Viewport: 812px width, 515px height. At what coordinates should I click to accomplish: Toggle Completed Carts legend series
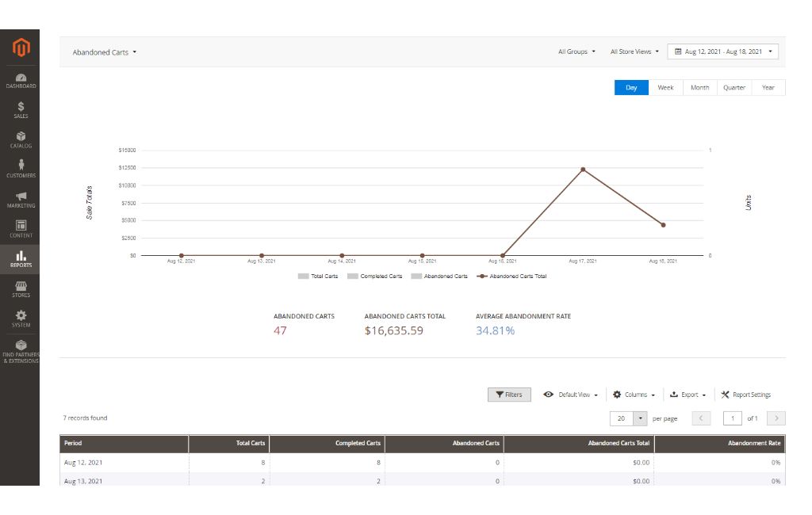coord(374,277)
